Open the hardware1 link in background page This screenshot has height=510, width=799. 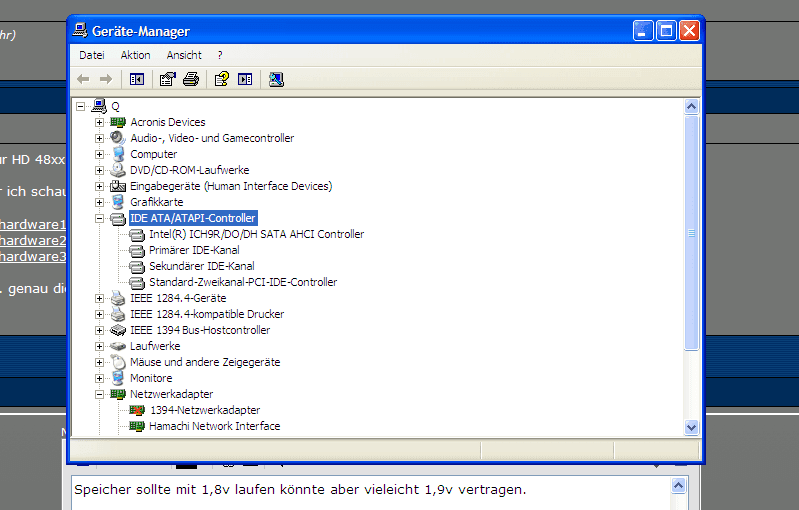click(x=33, y=224)
